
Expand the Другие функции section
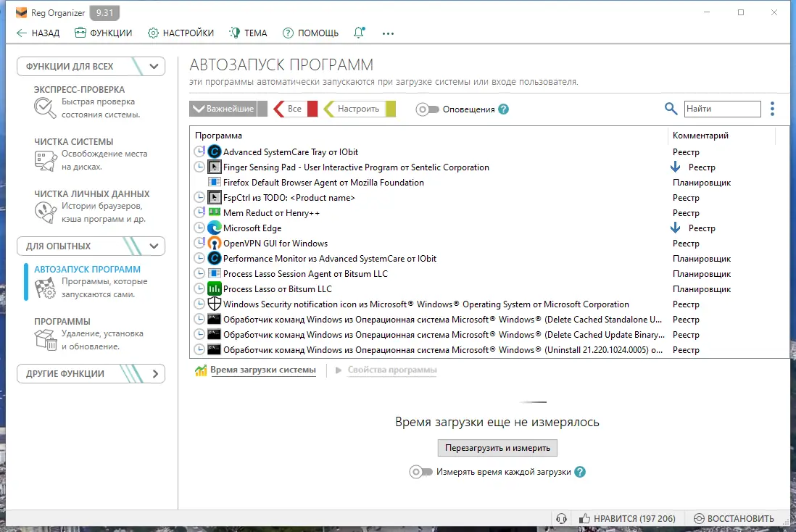[91, 373]
